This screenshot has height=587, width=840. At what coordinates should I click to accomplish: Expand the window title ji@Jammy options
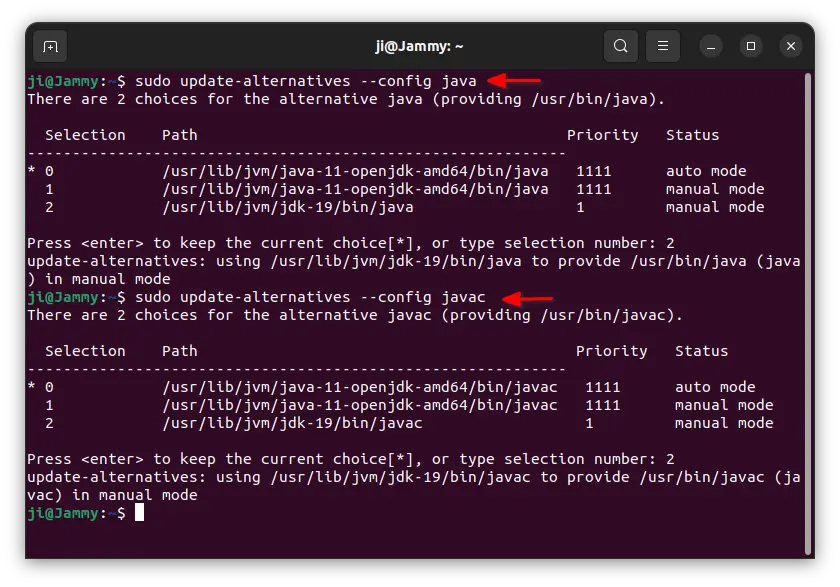[420, 46]
